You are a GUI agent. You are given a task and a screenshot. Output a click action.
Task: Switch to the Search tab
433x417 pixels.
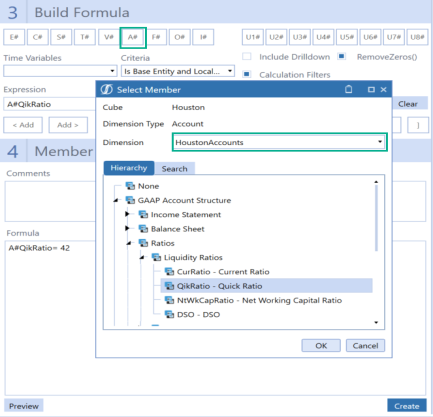pyautogui.click(x=174, y=169)
